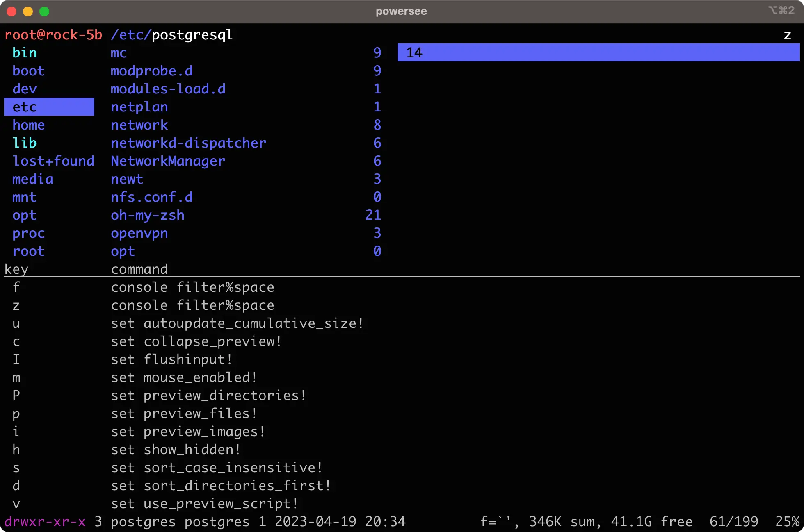Open the modprobe.d folder
Image resolution: width=804 pixels, height=532 pixels.
pos(152,71)
